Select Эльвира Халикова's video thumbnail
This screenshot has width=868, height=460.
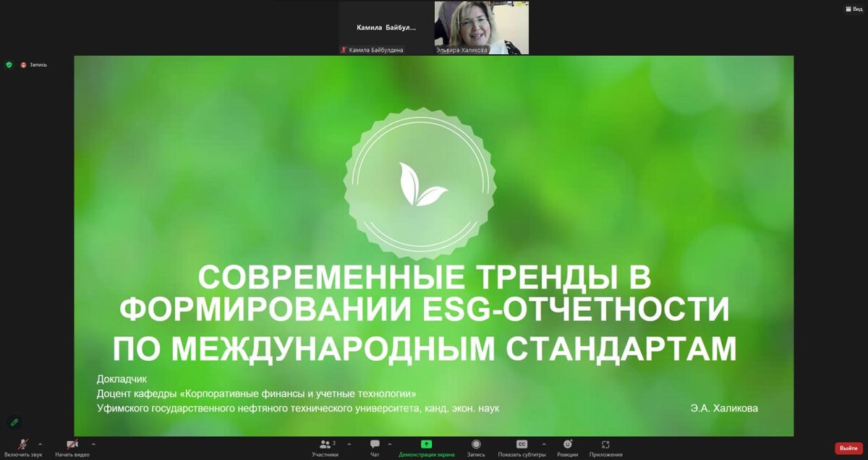point(480,27)
